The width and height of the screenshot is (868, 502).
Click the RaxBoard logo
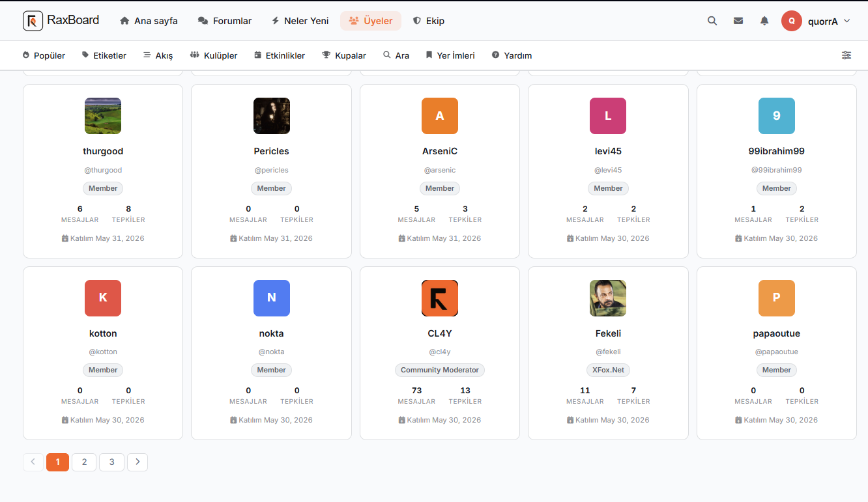click(x=61, y=21)
